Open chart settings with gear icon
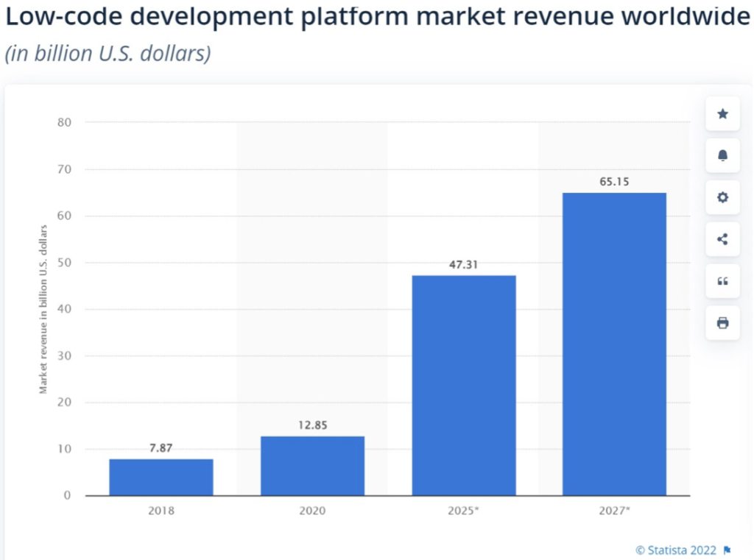754x560 pixels. 722,197
